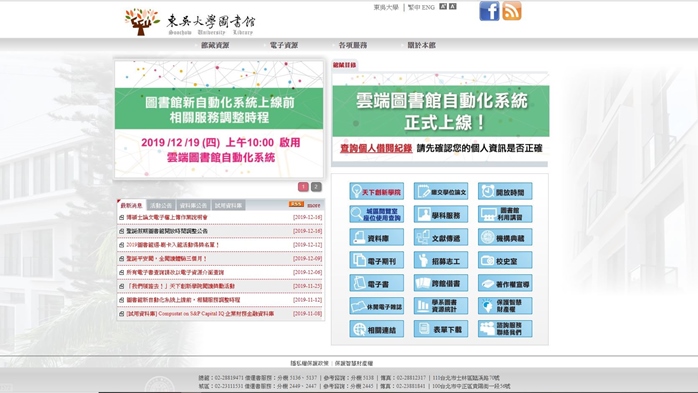Click 查詢個人借閱紀錄 red link
Viewport: 698px width, 393px height.
[376, 148]
